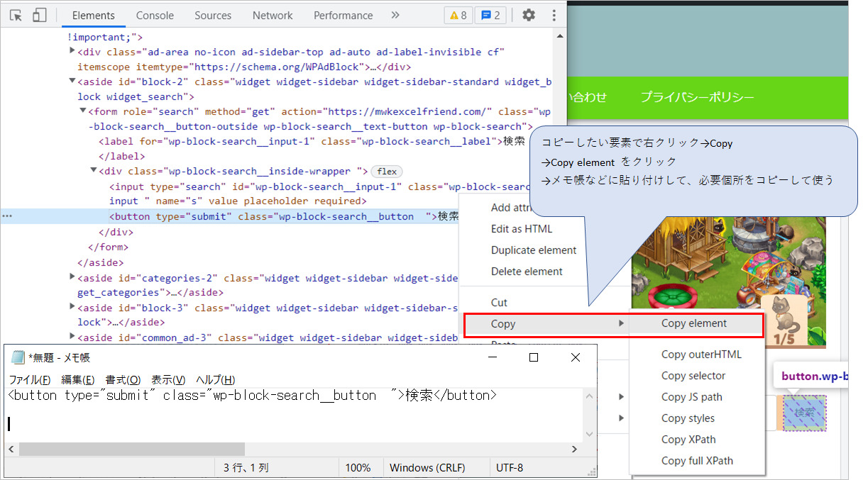Open DevTools settings gear
The height and width of the screenshot is (480, 868).
(x=529, y=15)
